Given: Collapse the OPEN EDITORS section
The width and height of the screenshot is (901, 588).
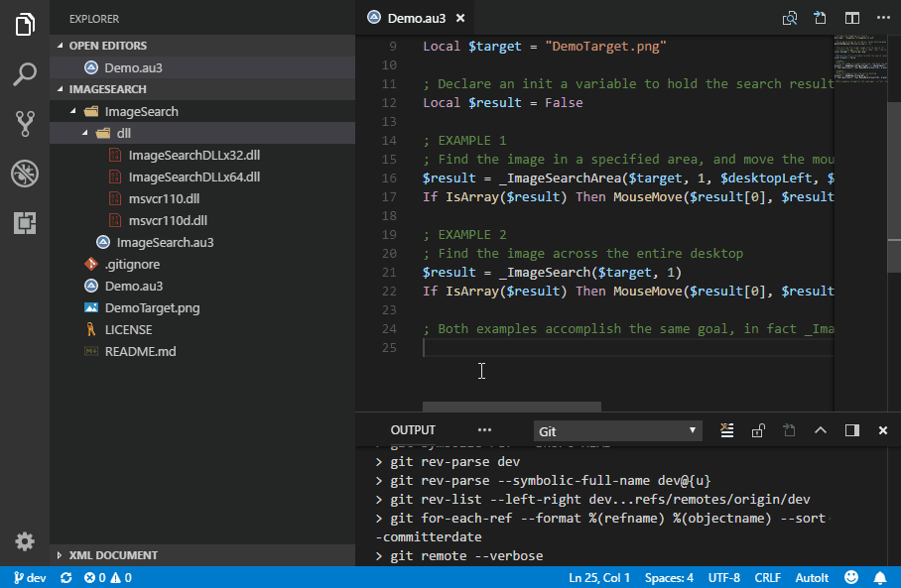Looking at the screenshot, I should click(202, 46).
